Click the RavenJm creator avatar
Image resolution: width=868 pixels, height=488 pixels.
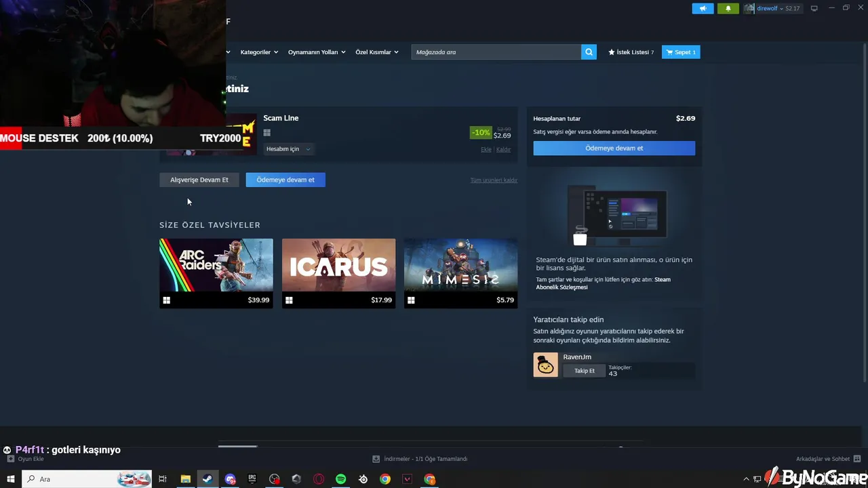[x=545, y=365]
